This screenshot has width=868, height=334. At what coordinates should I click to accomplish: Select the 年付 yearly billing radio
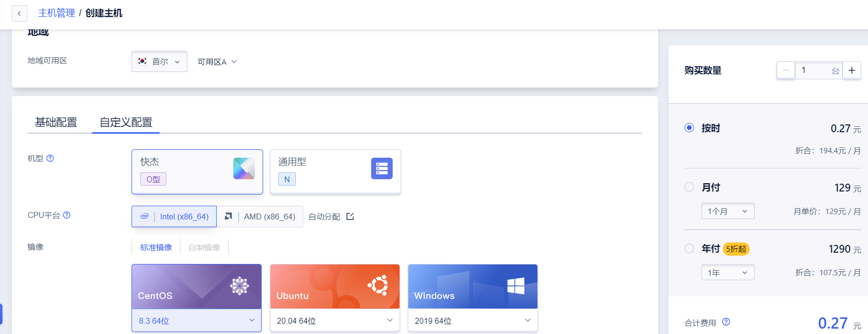coord(690,249)
